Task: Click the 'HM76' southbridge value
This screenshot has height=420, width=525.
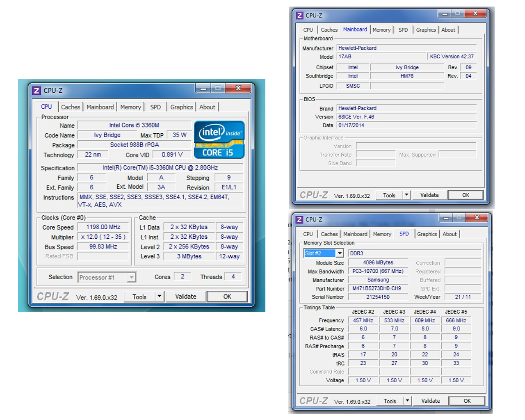Action: point(407,76)
